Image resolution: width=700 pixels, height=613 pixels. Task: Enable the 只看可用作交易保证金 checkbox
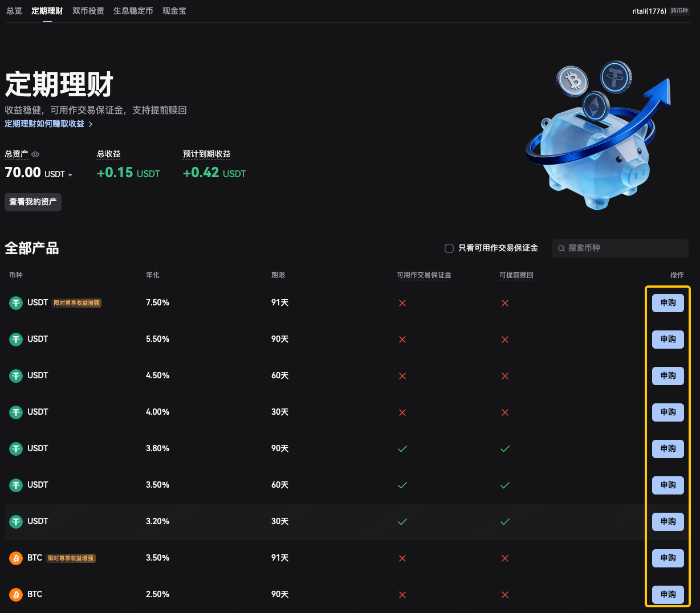click(x=449, y=248)
